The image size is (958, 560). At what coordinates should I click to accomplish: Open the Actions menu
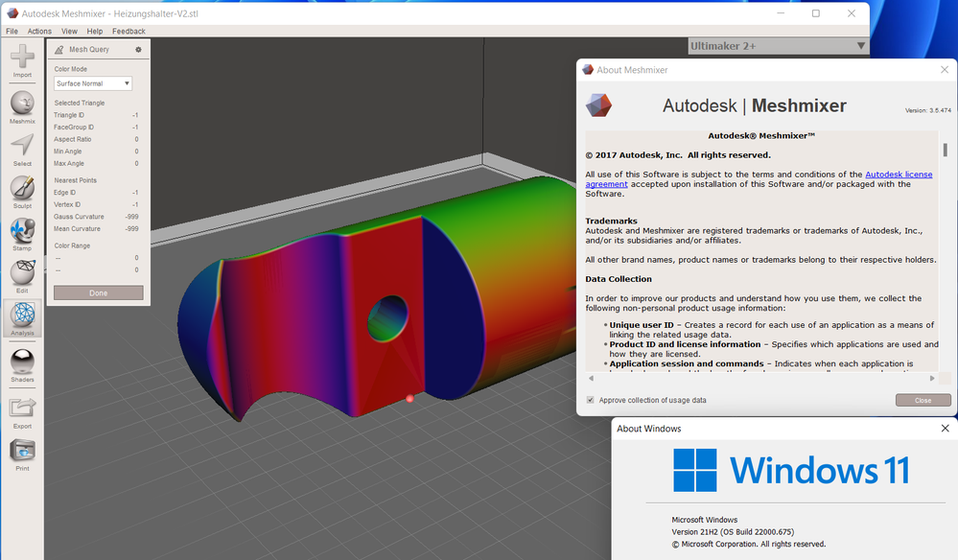click(39, 31)
